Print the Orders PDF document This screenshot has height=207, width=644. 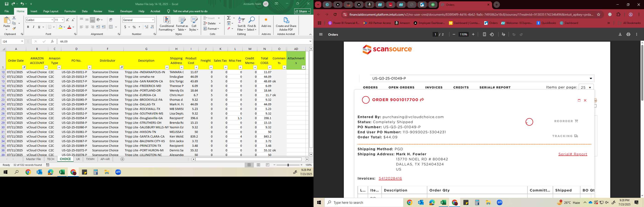[x=628, y=34]
